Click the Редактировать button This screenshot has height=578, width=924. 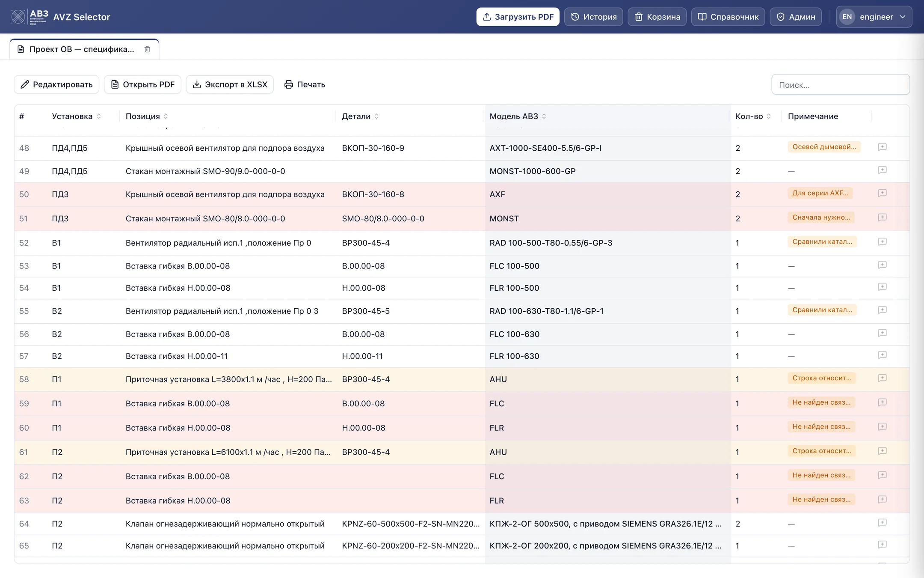(56, 84)
